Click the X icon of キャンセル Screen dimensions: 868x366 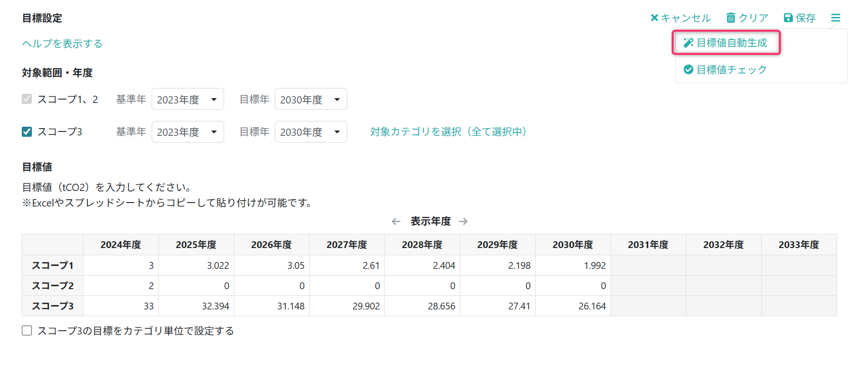tap(655, 18)
